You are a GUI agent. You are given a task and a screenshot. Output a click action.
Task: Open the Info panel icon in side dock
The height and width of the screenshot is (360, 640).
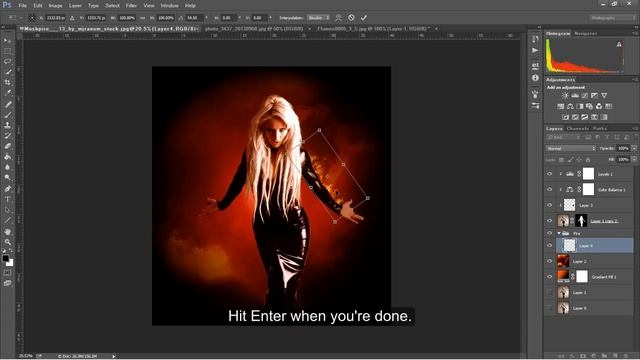535,78
